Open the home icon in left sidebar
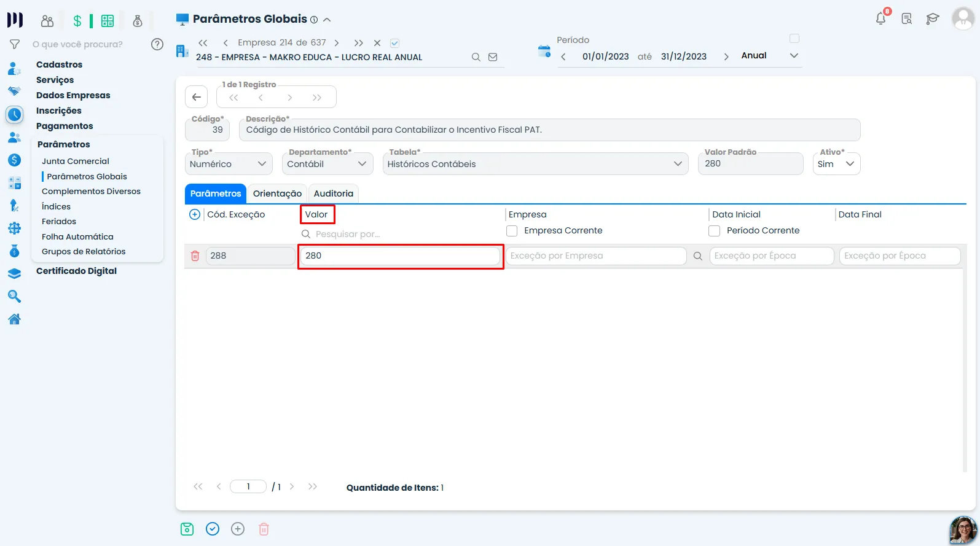 coord(15,319)
